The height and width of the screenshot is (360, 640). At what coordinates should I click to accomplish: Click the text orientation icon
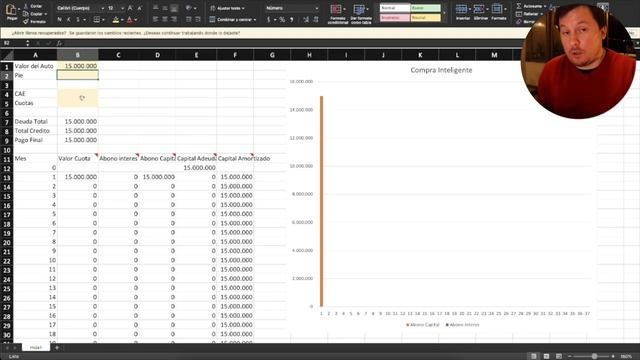[x=189, y=8]
